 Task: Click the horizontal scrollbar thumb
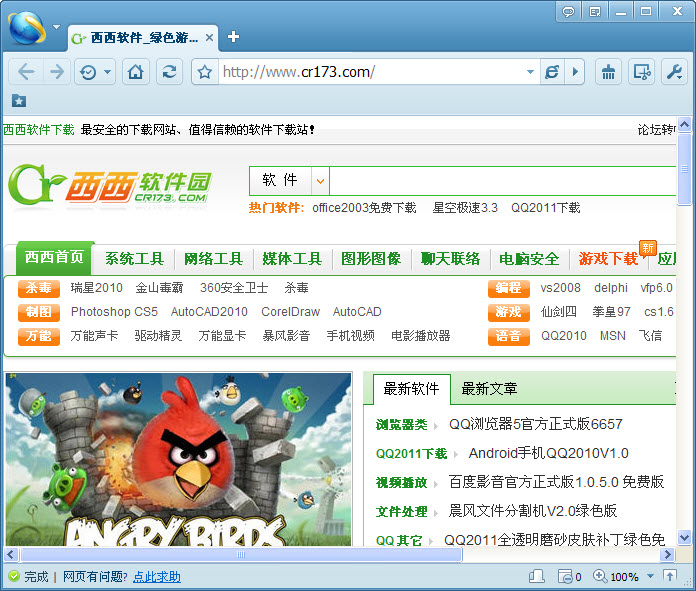click(241, 554)
